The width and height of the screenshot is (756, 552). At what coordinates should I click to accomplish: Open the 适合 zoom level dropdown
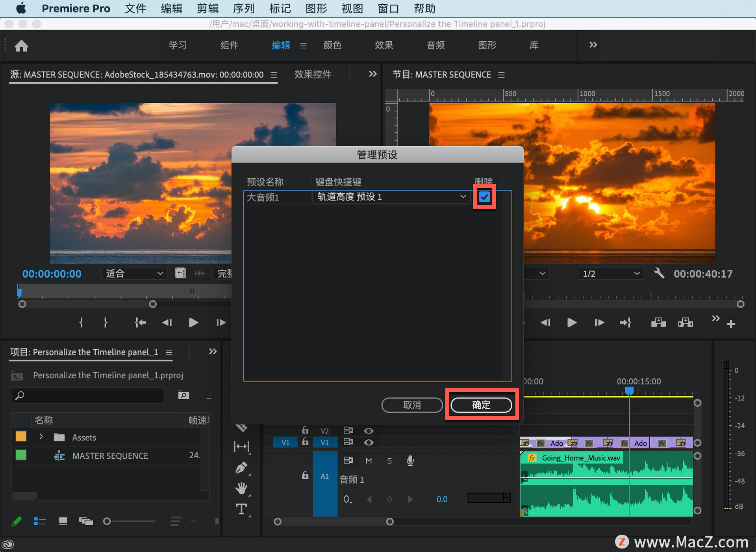tap(134, 273)
